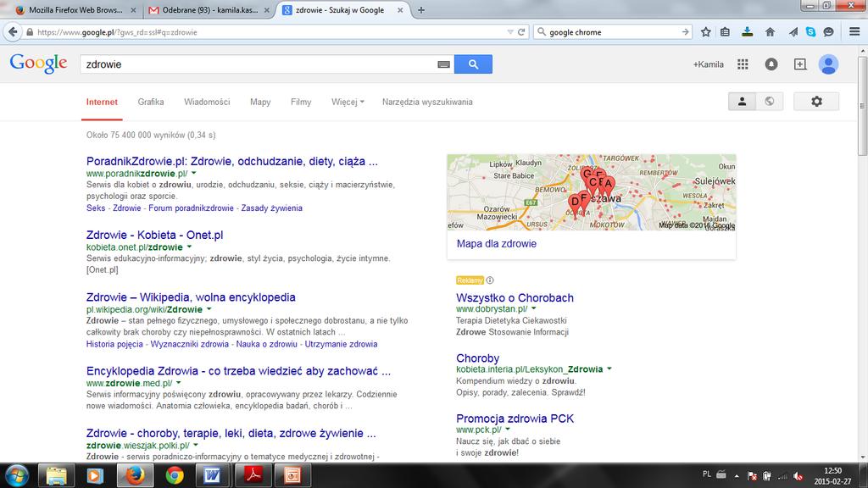Bookmark this page with the star icon
The width and height of the screenshot is (868, 488).
click(x=706, y=32)
